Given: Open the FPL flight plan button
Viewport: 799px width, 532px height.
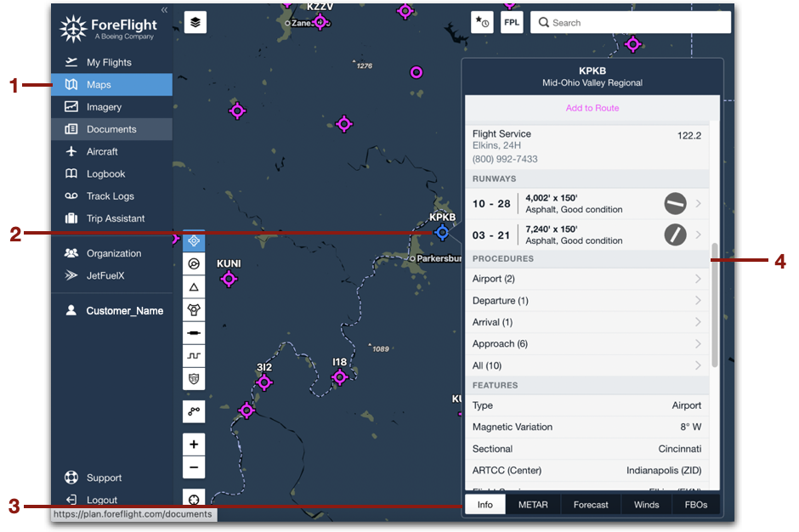Looking at the screenshot, I should pyautogui.click(x=512, y=22).
